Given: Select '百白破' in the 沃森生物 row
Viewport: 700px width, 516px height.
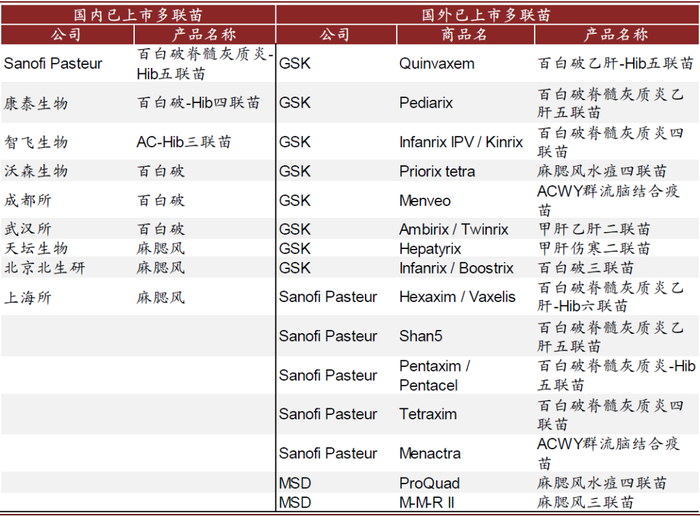Looking at the screenshot, I should click(x=161, y=171).
